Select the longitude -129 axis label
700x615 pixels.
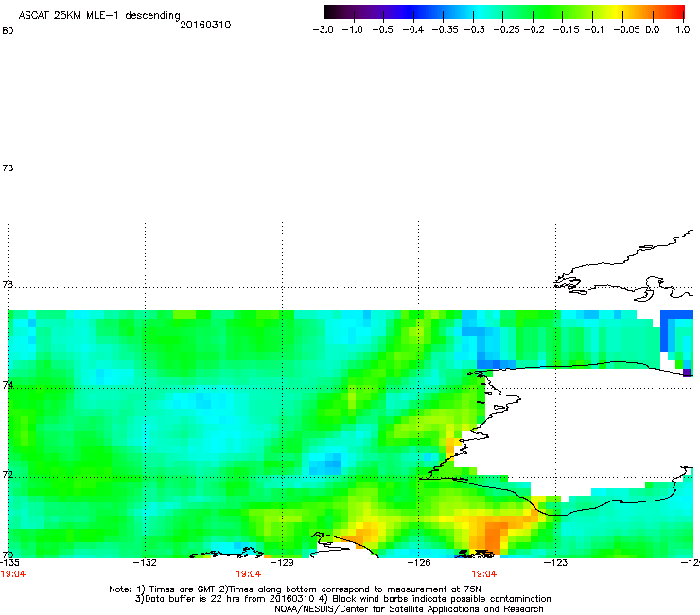[282, 563]
